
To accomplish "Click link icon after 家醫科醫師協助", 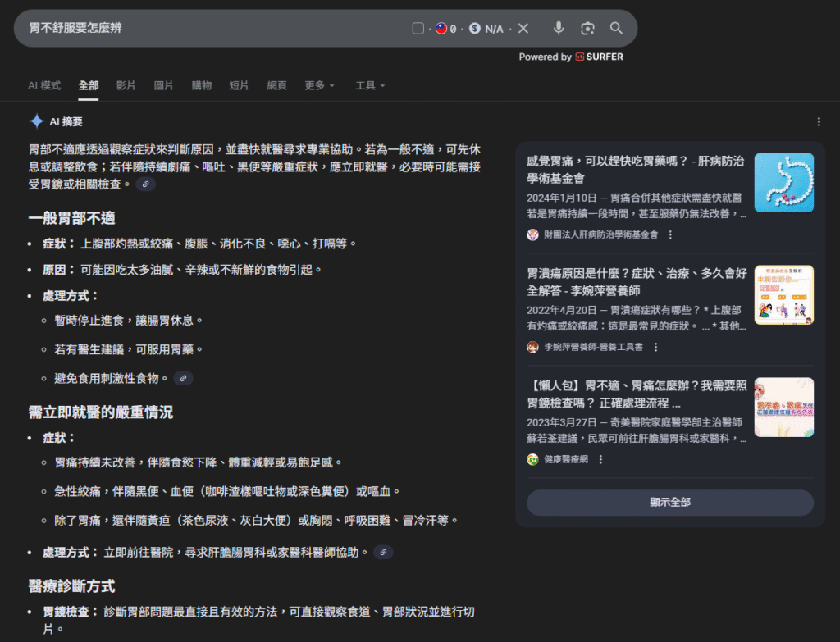I will pos(383,553).
